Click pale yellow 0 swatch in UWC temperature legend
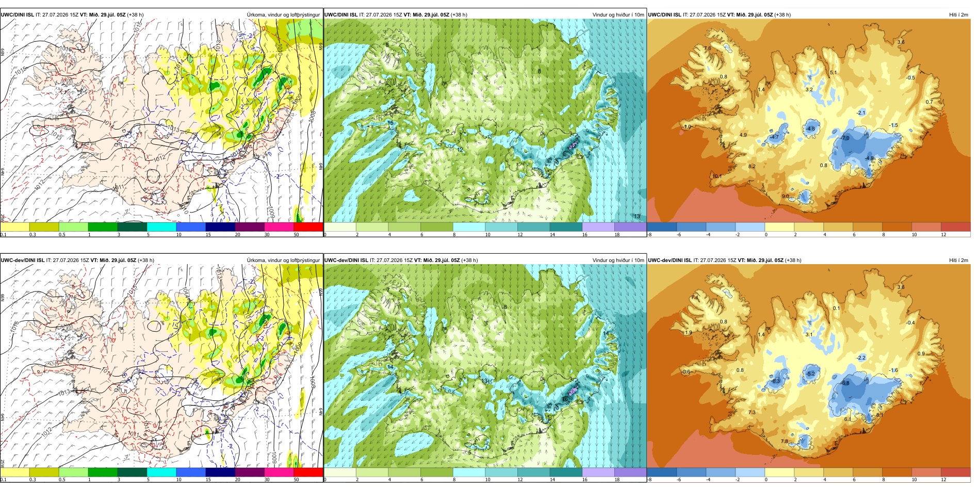The image size is (980, 490). coord(779,226)
